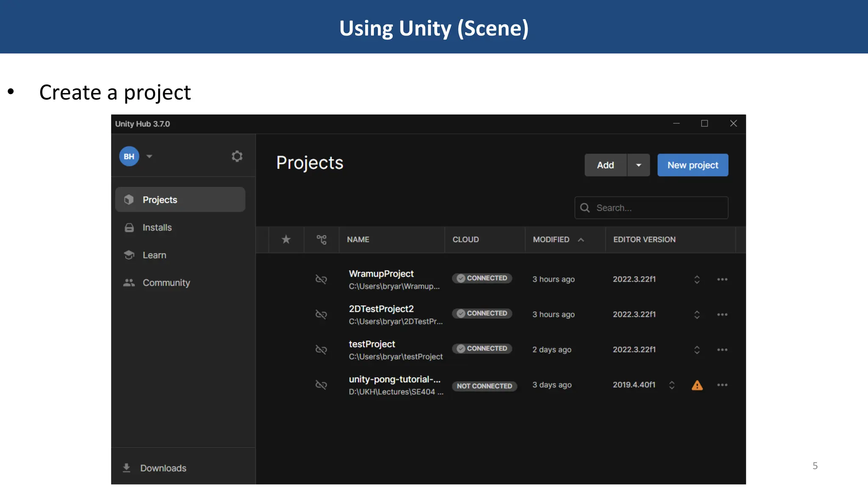
Task: Open the Unity Hub settings gear
Action: point(237,156)
